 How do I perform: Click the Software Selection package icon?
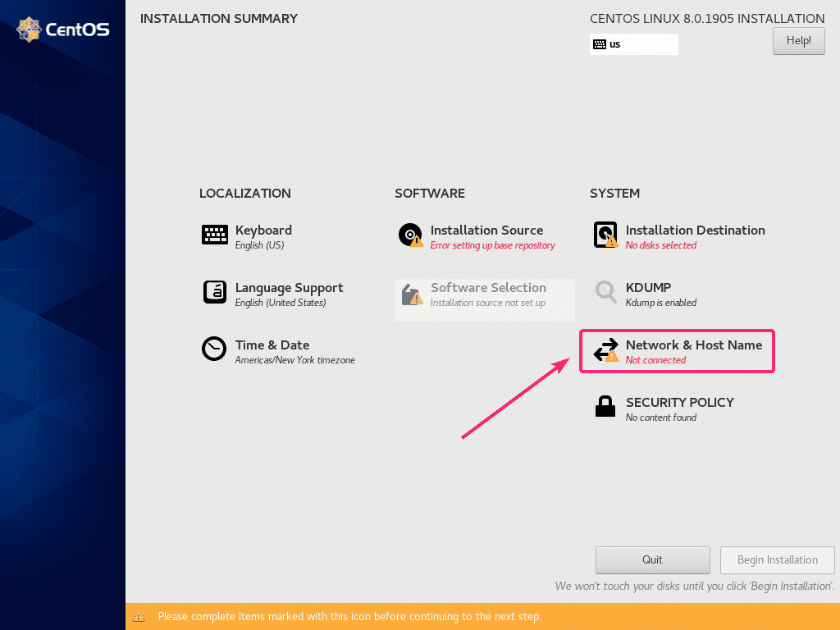pyautogui.click(x=410, y=293)
